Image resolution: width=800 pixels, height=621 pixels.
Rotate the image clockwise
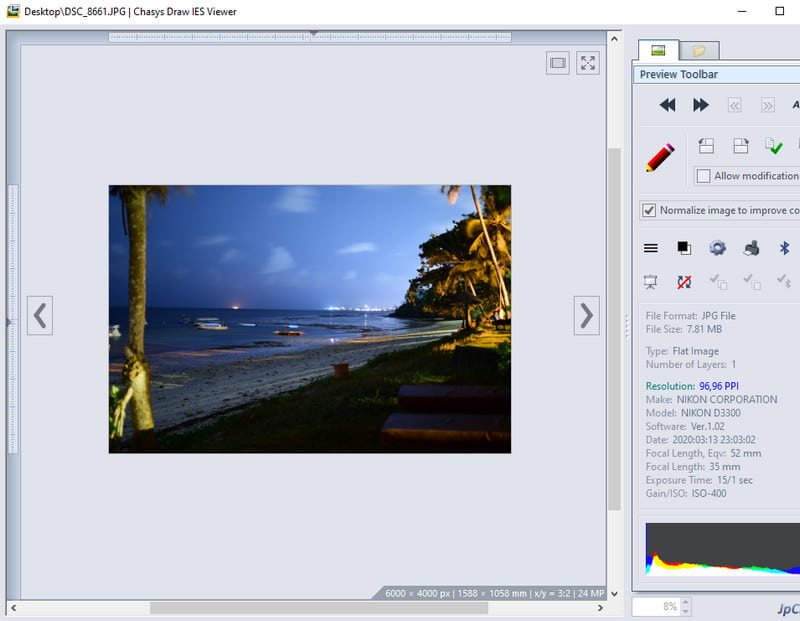741,146
